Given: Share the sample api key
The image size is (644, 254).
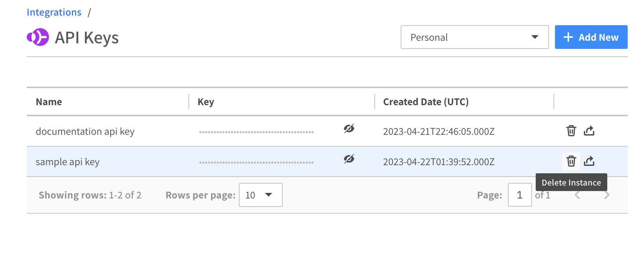Looking at the screenshot, I should tap(589, 161).
